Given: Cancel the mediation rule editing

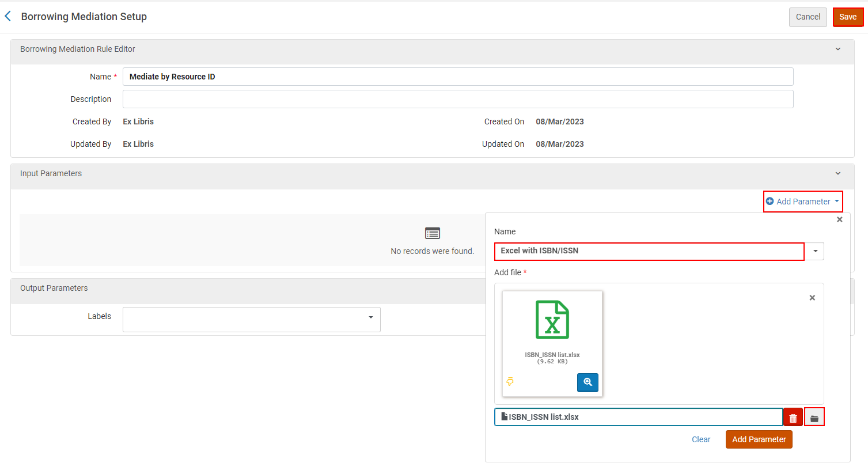Looking at the screenshot, I should (808, 17).
